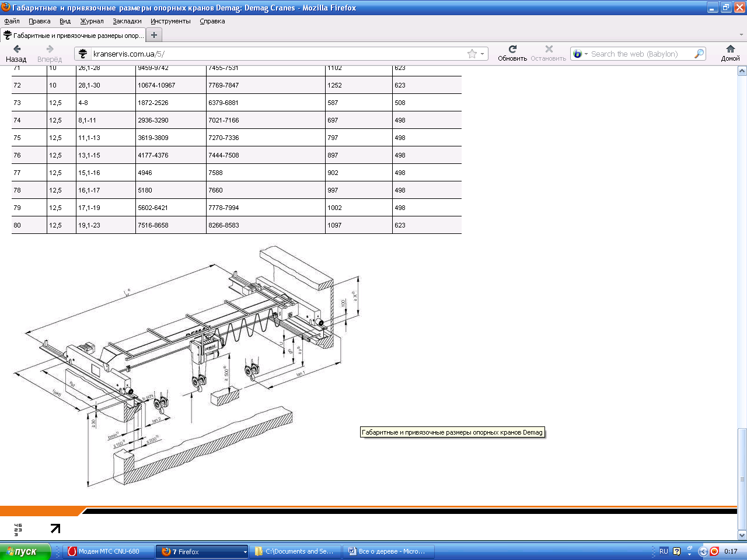This screenshot has width=747, height=560.
Task: Select the Габаритные и привязочные размеры tab
Action: (72, 35)
